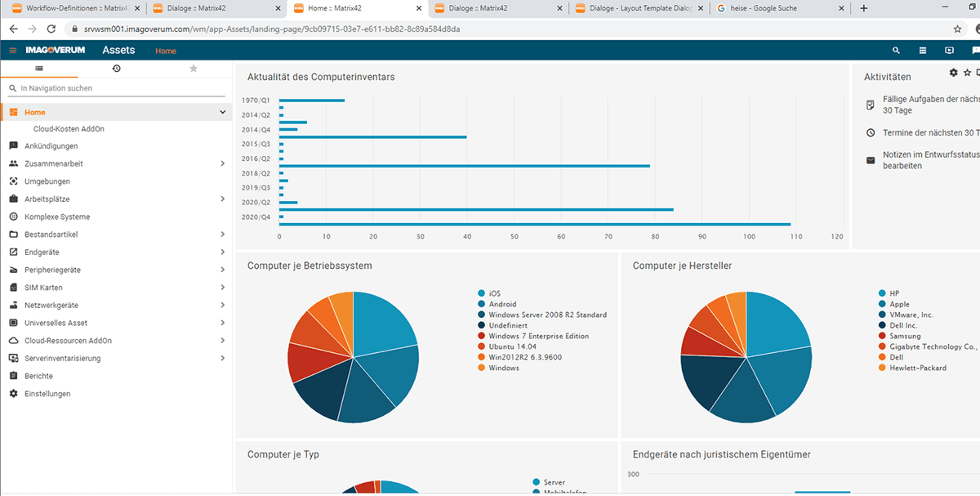Open dashboard settings gear above Aktivitäten
980x496 pixels.
point(953,73)
